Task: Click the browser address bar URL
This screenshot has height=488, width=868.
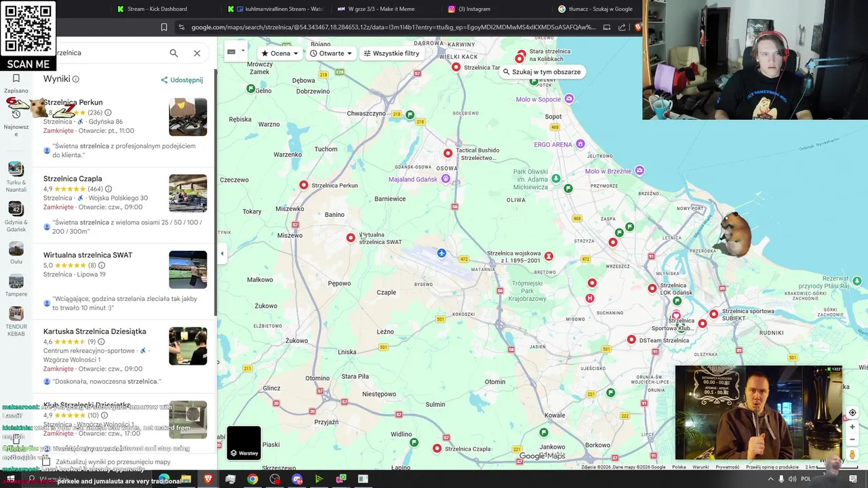Action: pyautogui.click(x=393, y=27)
